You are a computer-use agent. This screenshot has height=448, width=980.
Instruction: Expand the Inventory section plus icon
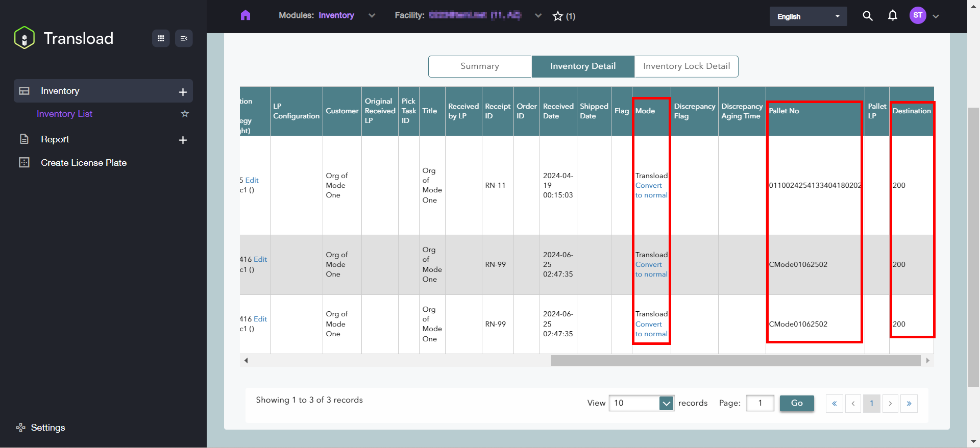[183, 92]
